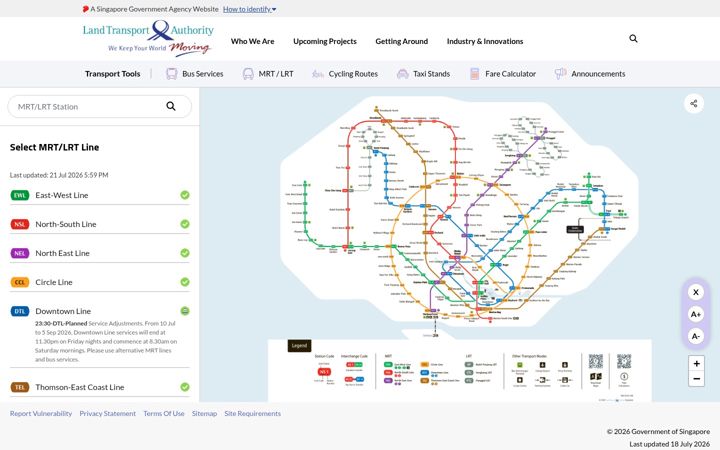Click East-West Line green status checkmark

pos(185,195)
